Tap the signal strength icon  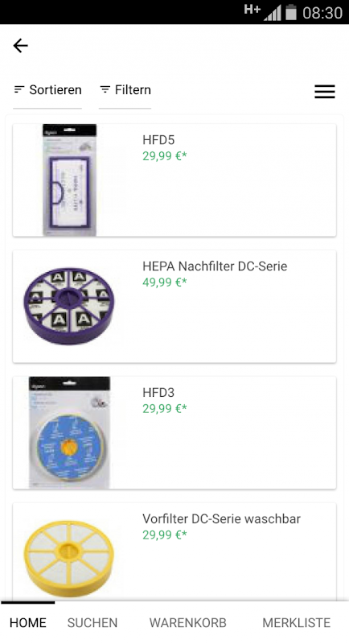point(273,14)
